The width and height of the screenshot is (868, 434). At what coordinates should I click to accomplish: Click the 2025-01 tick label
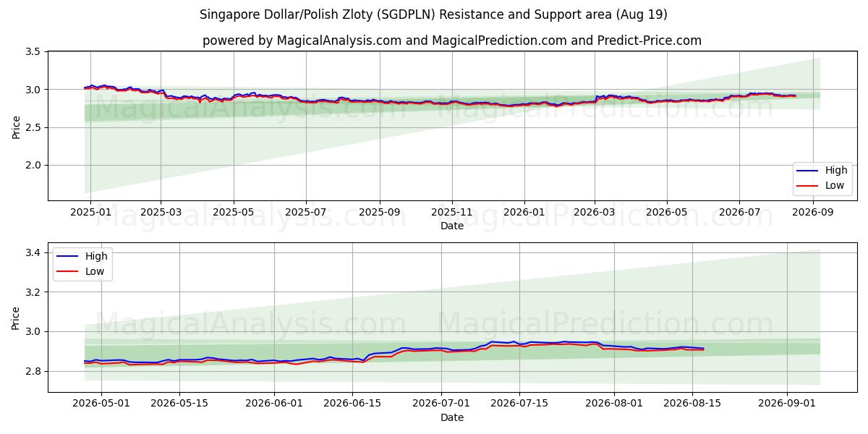[x=90, y=213]
